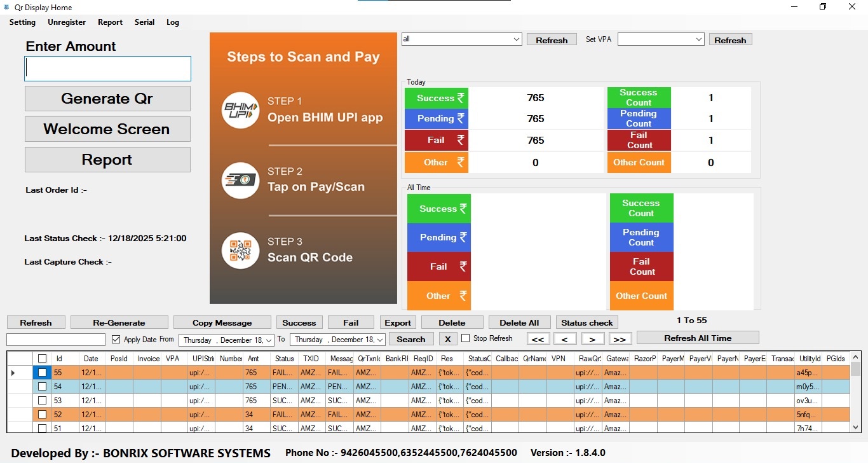Open the Serial menu

tap(144, 22)
